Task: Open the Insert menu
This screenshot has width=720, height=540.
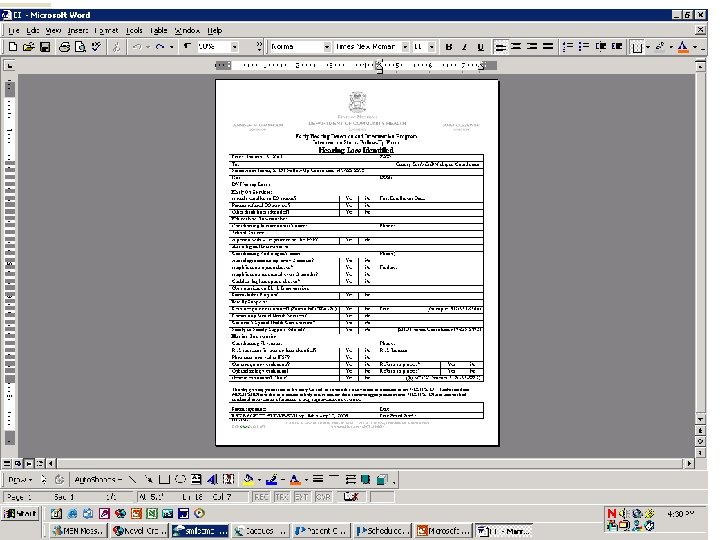Action: pos(78,30)
